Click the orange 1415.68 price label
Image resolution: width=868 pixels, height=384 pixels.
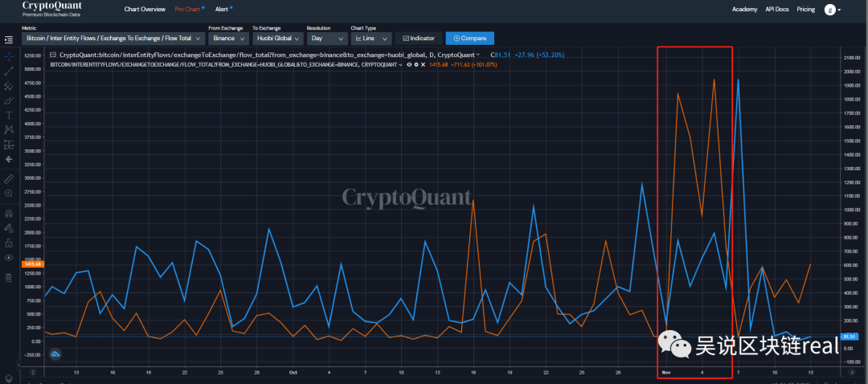[x=32, y=264]
